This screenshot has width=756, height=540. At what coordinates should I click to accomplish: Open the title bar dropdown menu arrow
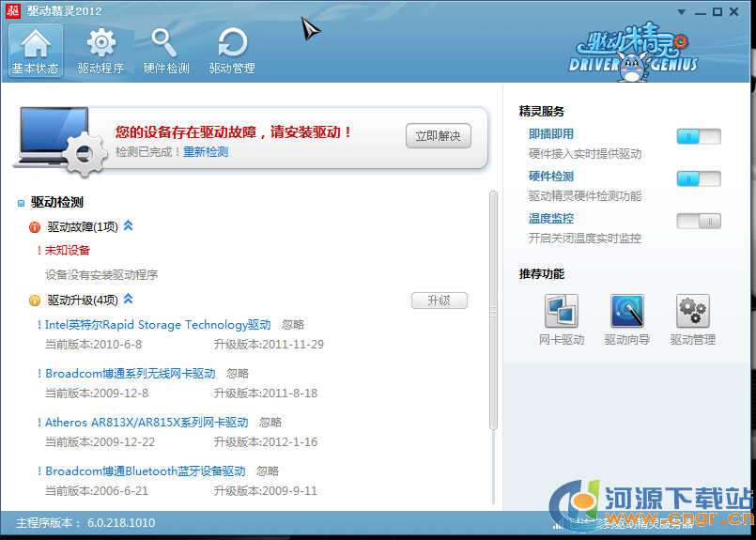[x=681, y=12]
